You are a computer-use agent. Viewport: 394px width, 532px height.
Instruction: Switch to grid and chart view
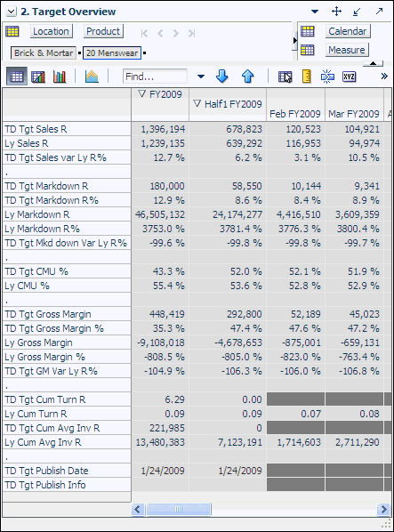(x=38, y=77)
